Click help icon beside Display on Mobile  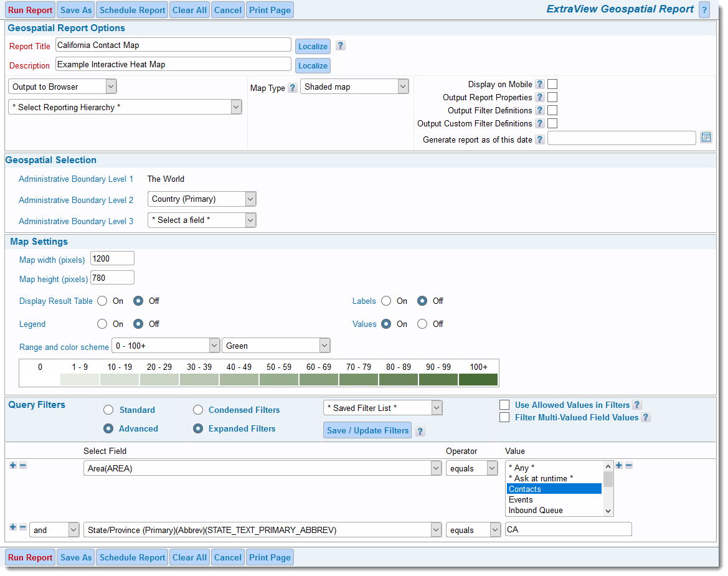(540, 85)
